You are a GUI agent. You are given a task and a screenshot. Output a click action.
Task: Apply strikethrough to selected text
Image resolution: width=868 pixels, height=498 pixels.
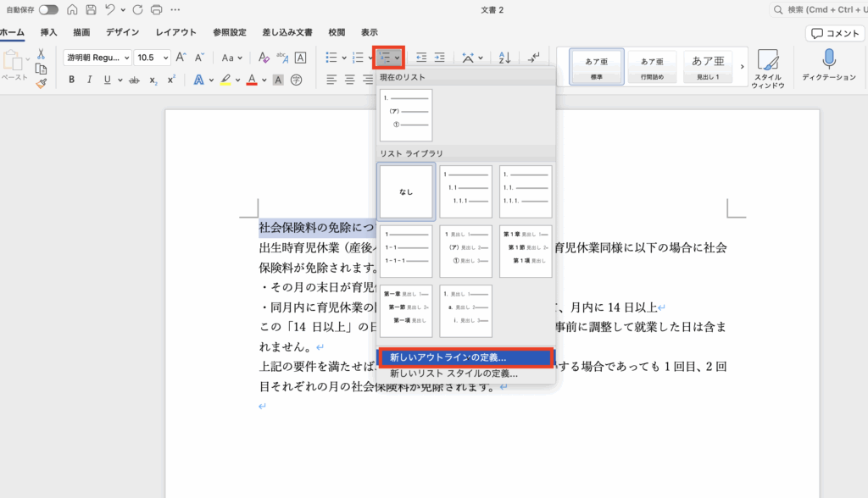(x=133, y=80)
